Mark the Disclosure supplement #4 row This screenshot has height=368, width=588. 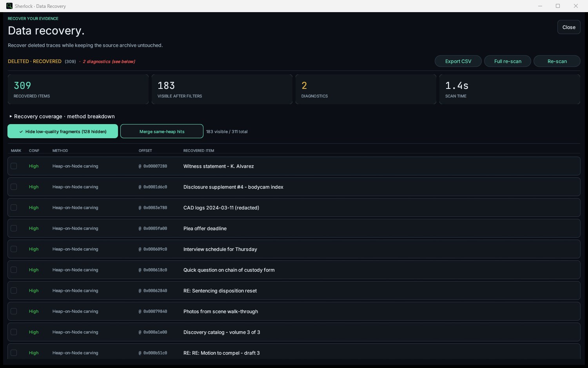coord(14,187)
